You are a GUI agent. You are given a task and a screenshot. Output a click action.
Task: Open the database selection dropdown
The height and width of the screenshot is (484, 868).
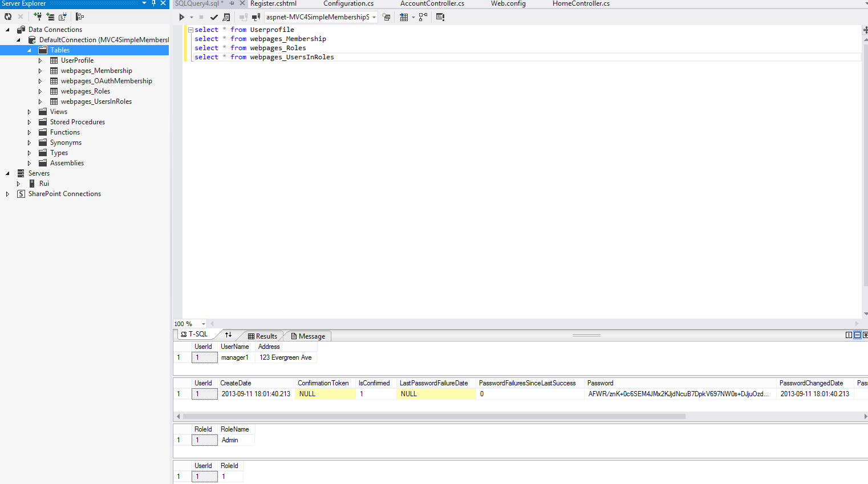[374, 17]
